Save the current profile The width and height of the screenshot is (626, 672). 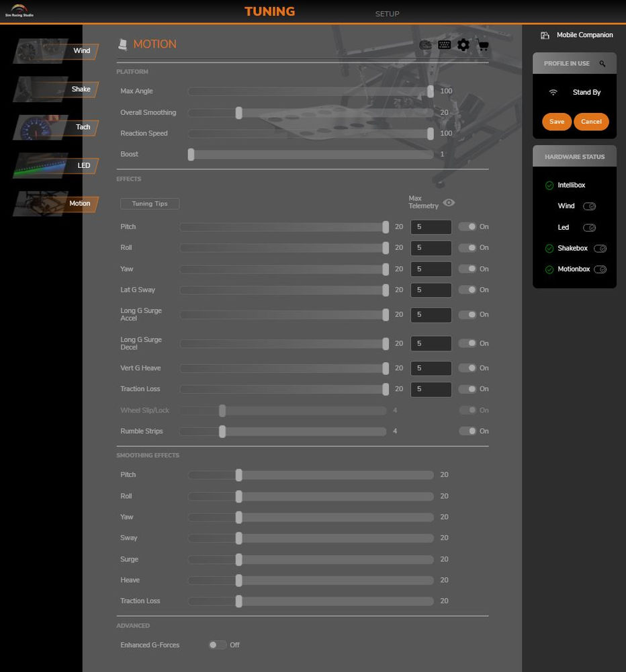pyautogui.click(x=556, y=122)
